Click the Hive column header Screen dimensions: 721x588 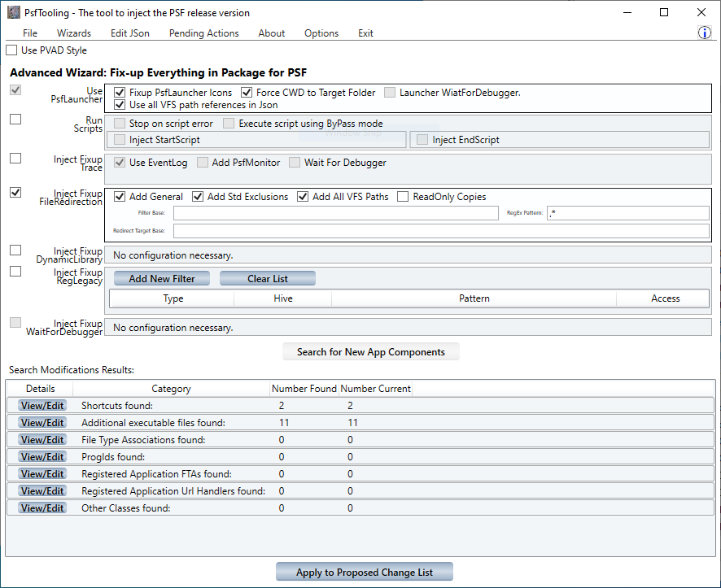[x=283, y=298]
